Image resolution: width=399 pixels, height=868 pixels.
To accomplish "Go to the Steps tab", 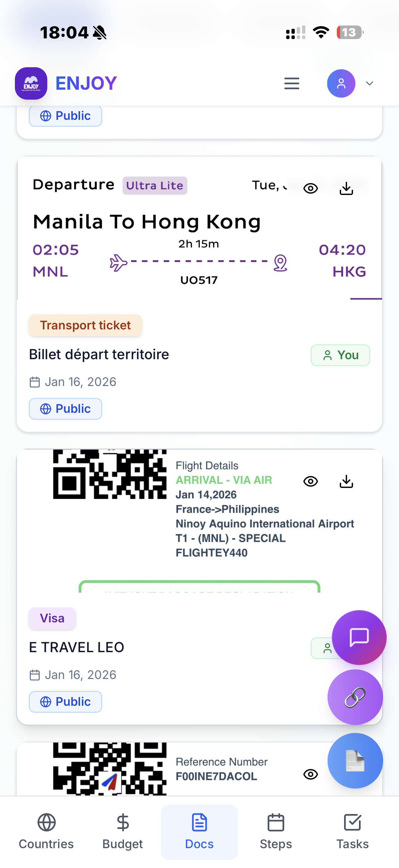I will [x=276, y=831].
